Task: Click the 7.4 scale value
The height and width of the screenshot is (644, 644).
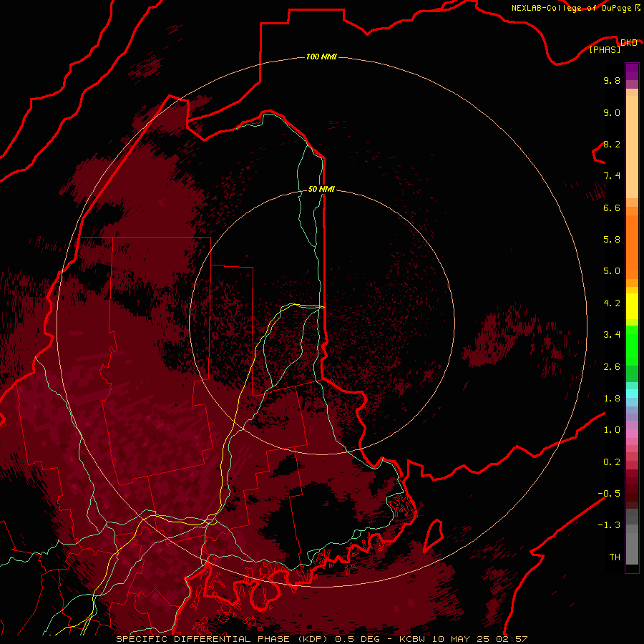Action: click(612, 176)
